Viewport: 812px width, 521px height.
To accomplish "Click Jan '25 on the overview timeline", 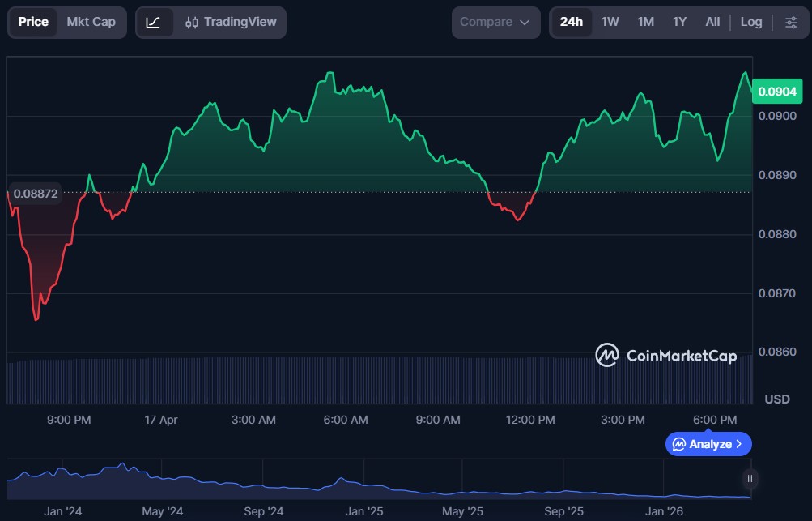I will (x=364, y=511).
